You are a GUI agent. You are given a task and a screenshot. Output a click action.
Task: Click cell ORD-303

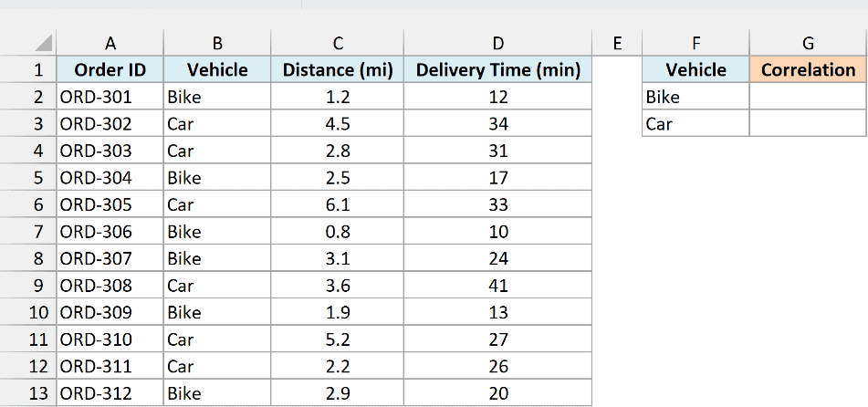[x=110, y=151]
